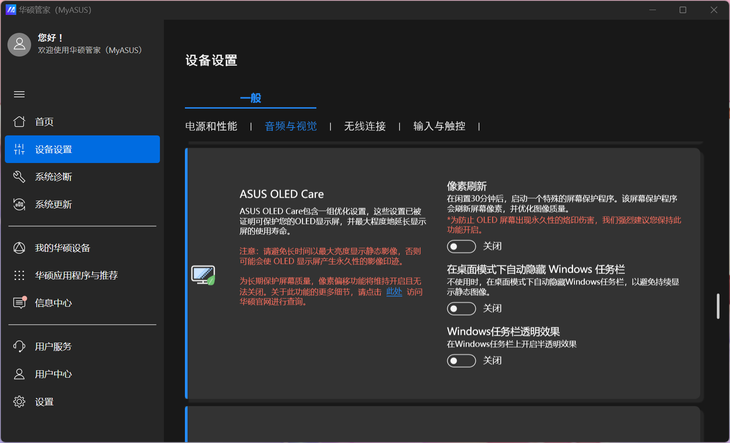Select the 一般 tab
The width and height of the screenshot is (730, 443).
250,98
